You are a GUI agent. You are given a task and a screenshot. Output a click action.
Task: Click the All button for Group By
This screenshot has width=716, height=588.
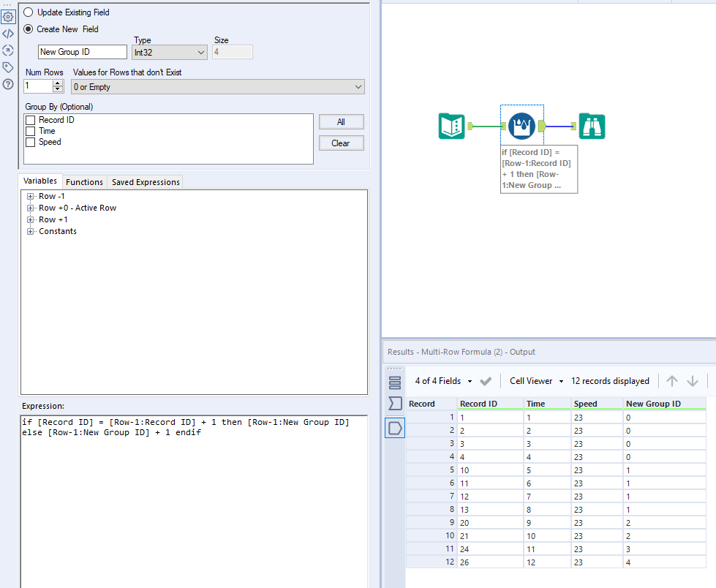341,121
